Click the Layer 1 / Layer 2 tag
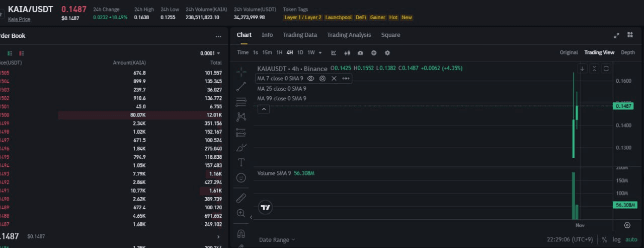Viewport: 644px width, 248px height. [303, 17]
